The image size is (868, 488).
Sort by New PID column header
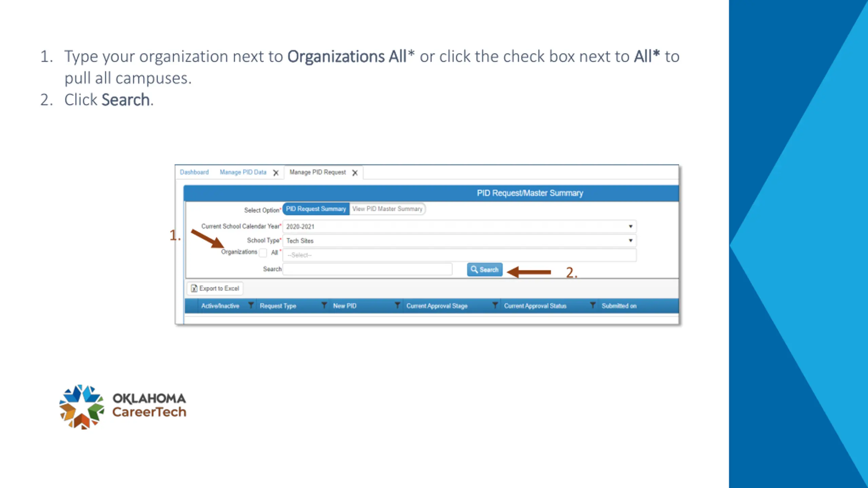(344, 306)
